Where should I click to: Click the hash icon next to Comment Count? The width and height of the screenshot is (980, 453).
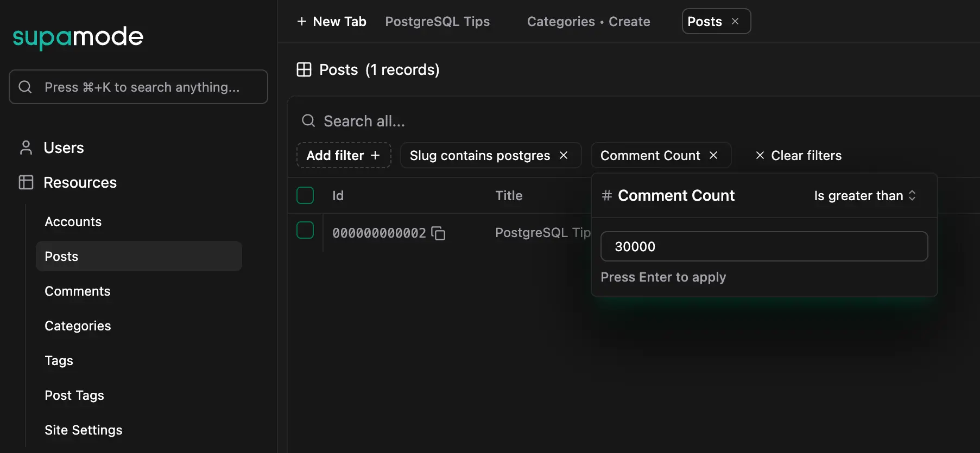point(607,195)
